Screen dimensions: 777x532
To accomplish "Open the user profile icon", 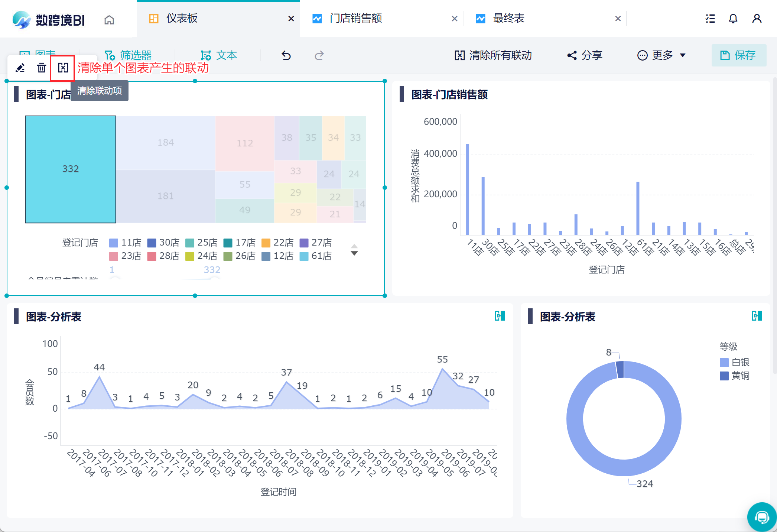I will click(x=757, y=19).
